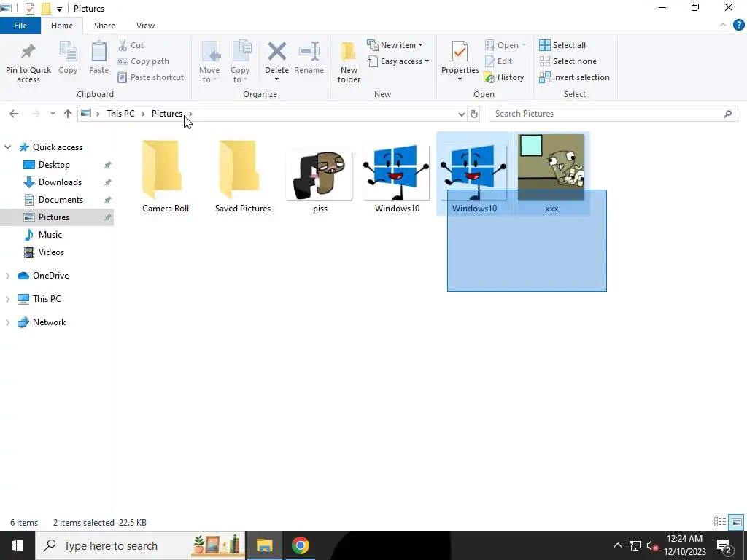The height and width of the screenshot is (560, 747).
Task: Collapse the Quick access tree node
Action: (7, 147)
